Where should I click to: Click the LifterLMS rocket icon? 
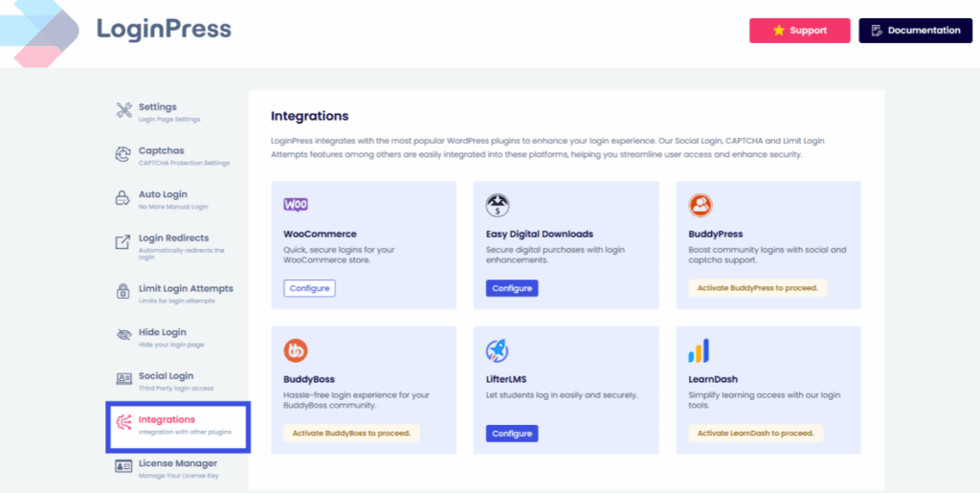(x=498, y=350)
